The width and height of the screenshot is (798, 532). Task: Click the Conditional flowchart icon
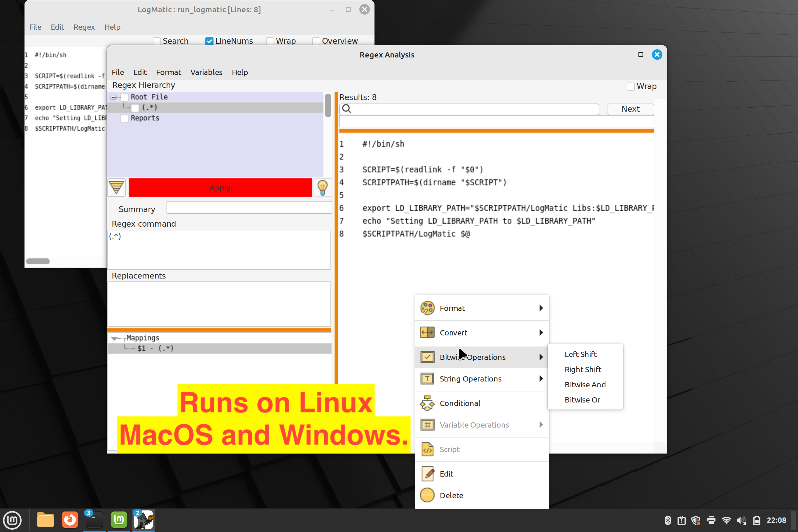click(x=427, y=403)
